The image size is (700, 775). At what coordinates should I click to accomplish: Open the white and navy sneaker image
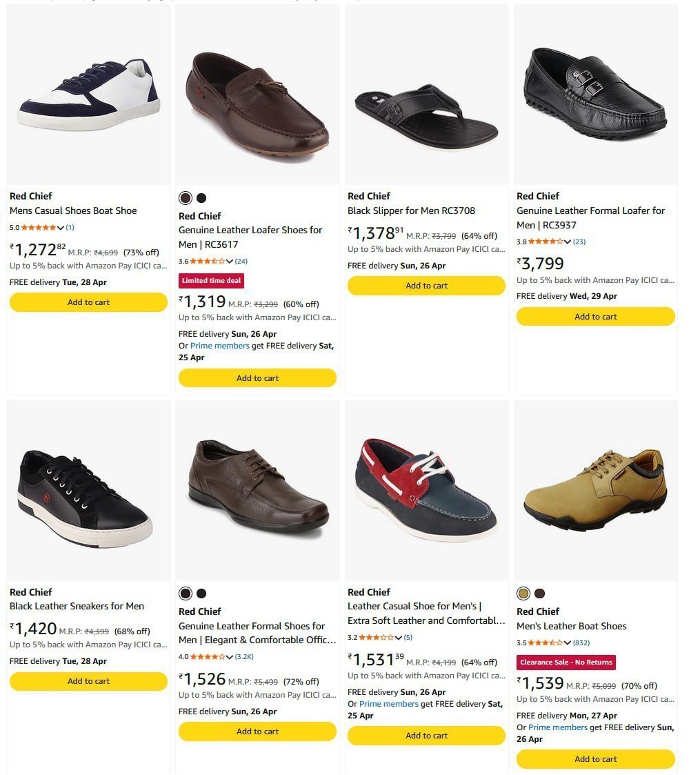(88, 95)
